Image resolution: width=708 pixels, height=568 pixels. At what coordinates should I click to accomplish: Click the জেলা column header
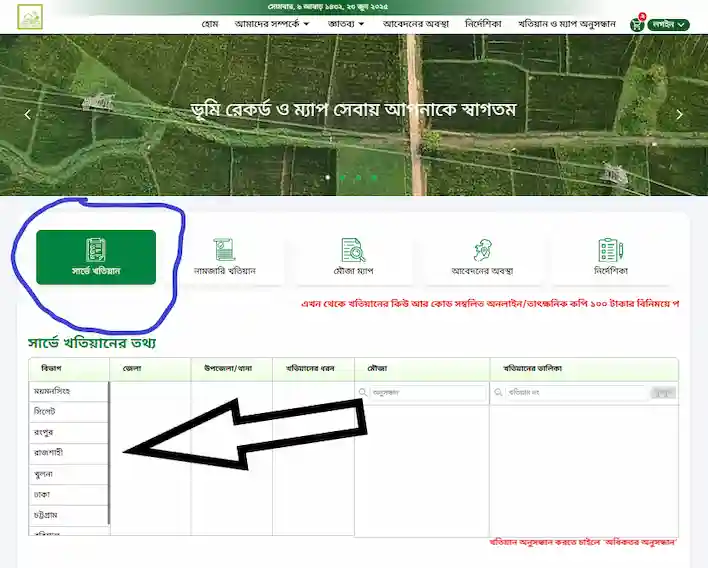click(150, 369)
